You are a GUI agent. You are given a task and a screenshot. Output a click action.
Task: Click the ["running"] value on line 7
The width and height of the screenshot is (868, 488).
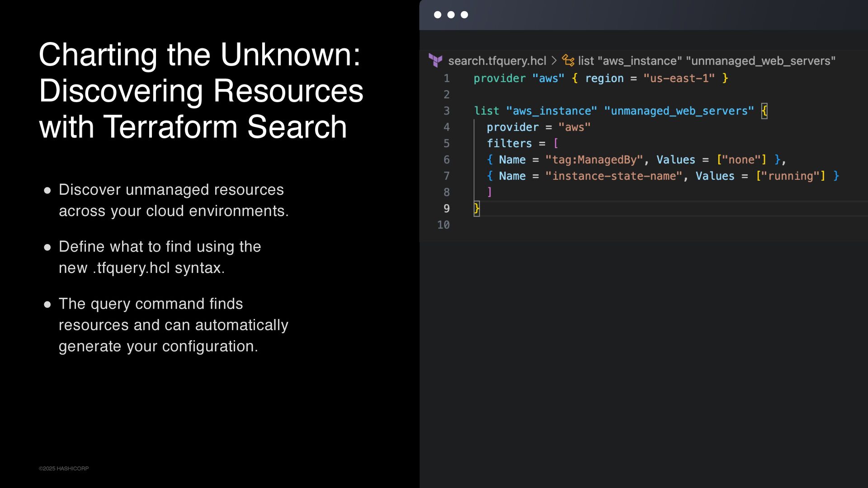pyautogui.click(x=790, y=176)
